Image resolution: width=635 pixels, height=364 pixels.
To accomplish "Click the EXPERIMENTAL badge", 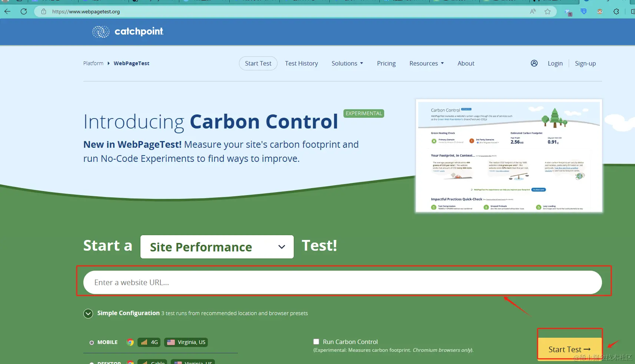I will pos(364,113).
